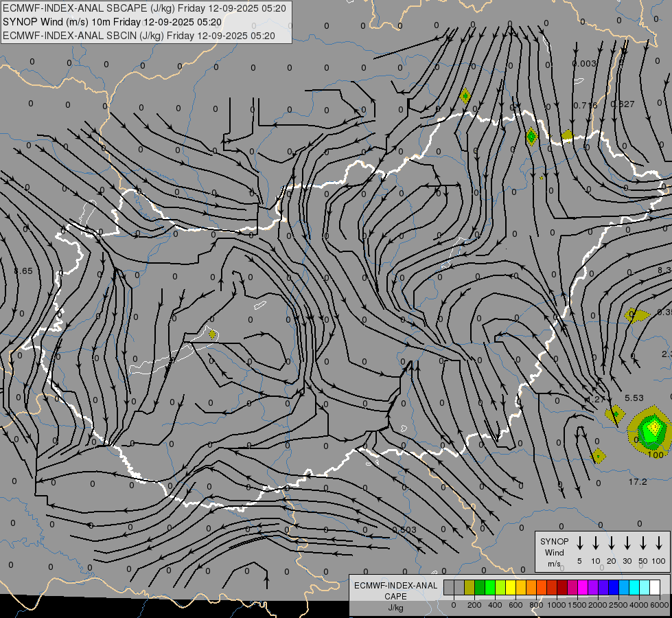The height and width of the screenshot is (618, 672).
Task: Click the wind legend arrow above 5
Action: pos(579,543)
